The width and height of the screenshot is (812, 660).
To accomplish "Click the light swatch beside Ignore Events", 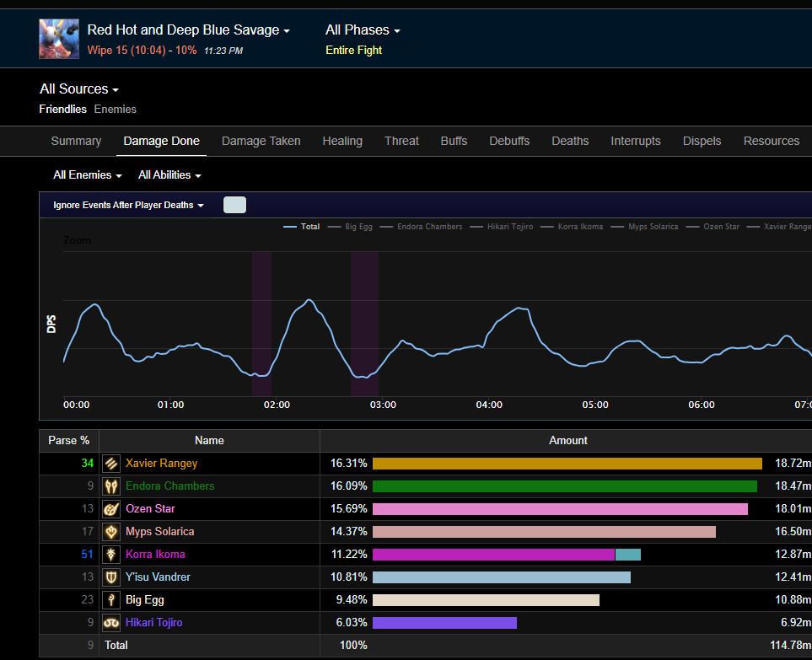I will point(234,205).
